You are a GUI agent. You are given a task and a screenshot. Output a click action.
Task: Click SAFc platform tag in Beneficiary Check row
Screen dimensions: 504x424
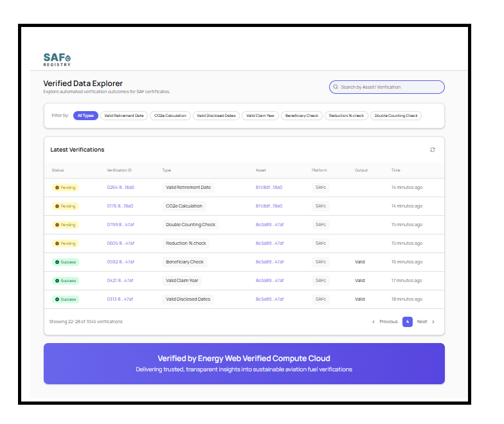pos(320,262)
